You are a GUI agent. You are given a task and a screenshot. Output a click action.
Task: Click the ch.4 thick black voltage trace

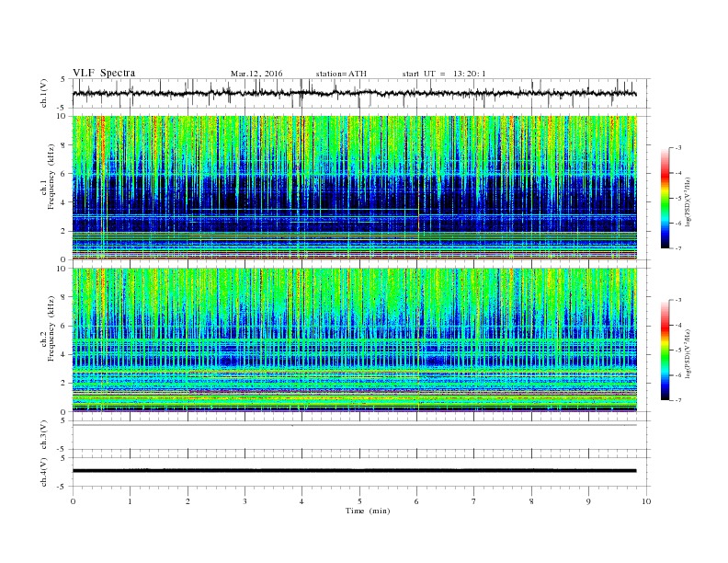pyautogui.click(x=354, y=471)
